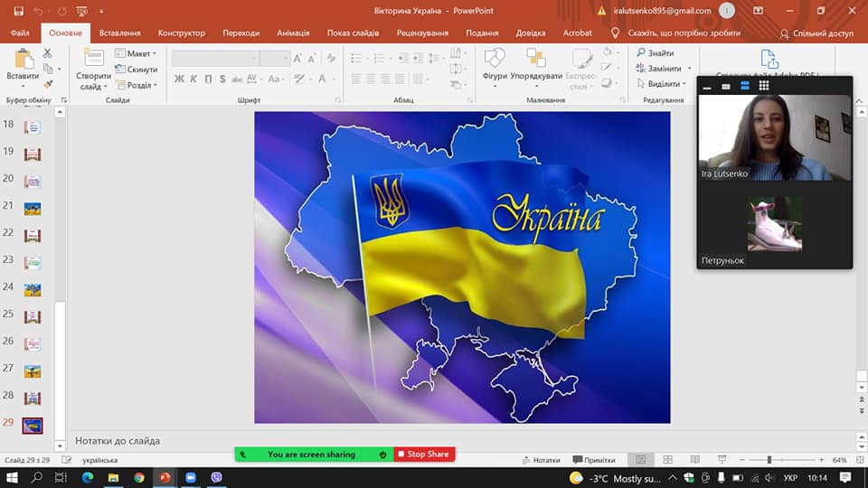The image size is (868, 488).
Task: Toggle text Shadow S formatting
Action: click(222, 80)
